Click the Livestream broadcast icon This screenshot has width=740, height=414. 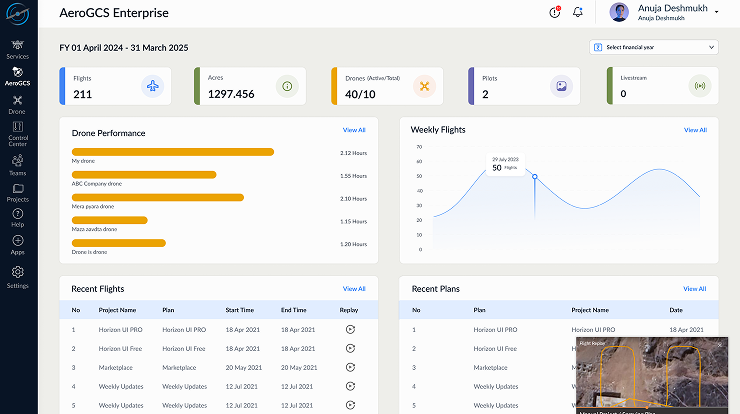699,85
